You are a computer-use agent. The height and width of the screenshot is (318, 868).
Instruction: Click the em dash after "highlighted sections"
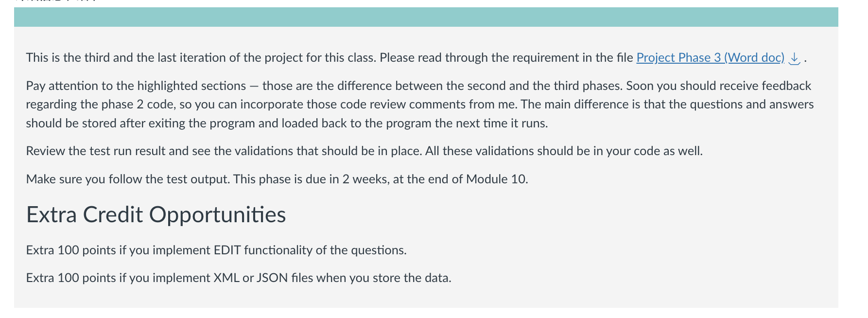254,86
